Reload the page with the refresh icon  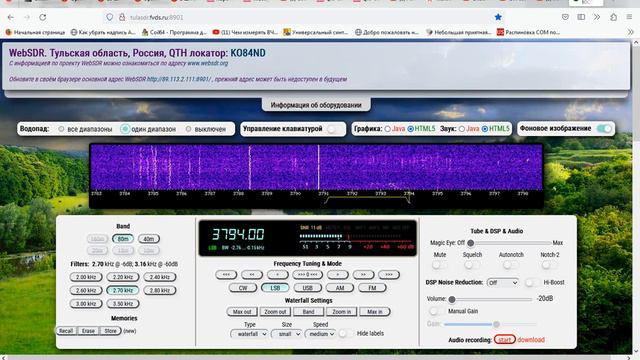point(42,17)
